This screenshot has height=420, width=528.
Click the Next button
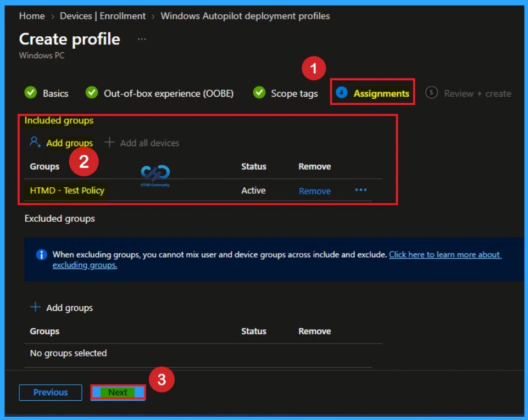118,393
